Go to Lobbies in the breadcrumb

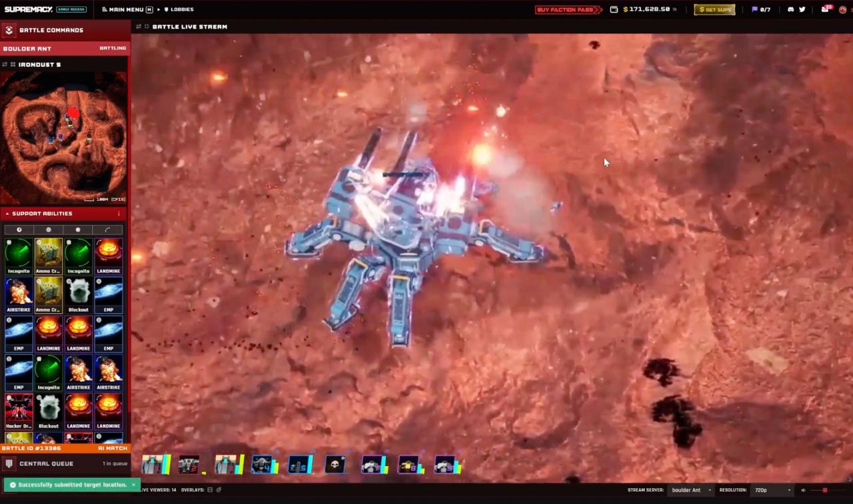pos(179,9)
